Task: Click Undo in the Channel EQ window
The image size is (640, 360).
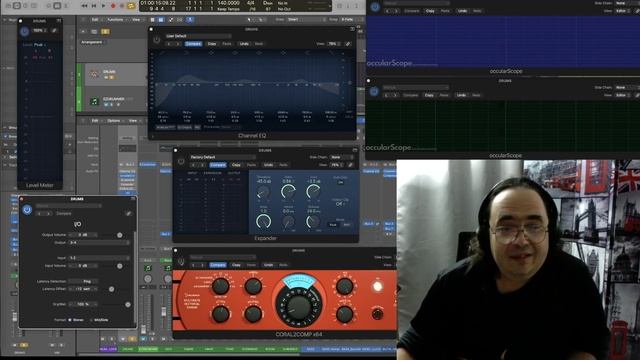Action: tap(244, 44)
